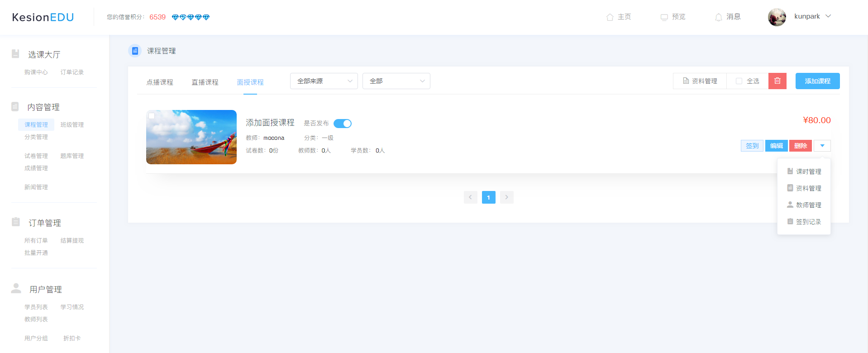This screenshot has width=868, height=353.
Task: Open 批量开通 in sidebar
Action: pos(36,253)
